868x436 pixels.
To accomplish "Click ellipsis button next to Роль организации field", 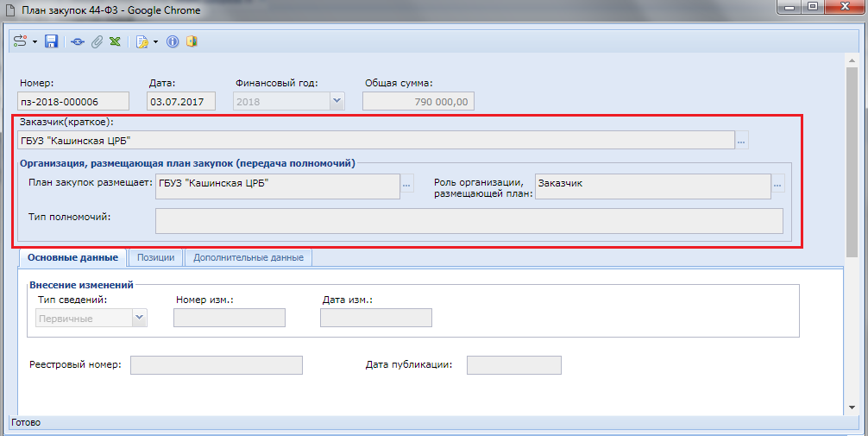I will pos(777,183).
